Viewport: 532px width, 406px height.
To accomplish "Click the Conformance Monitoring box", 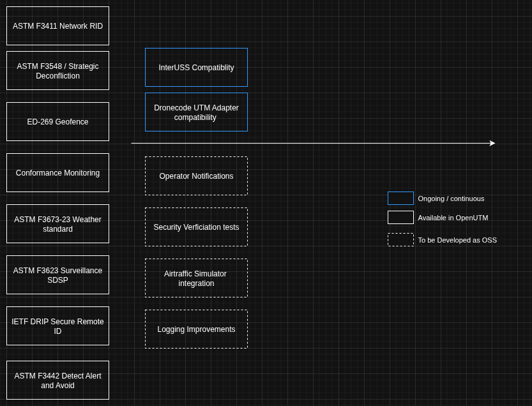I will (57, 172).
